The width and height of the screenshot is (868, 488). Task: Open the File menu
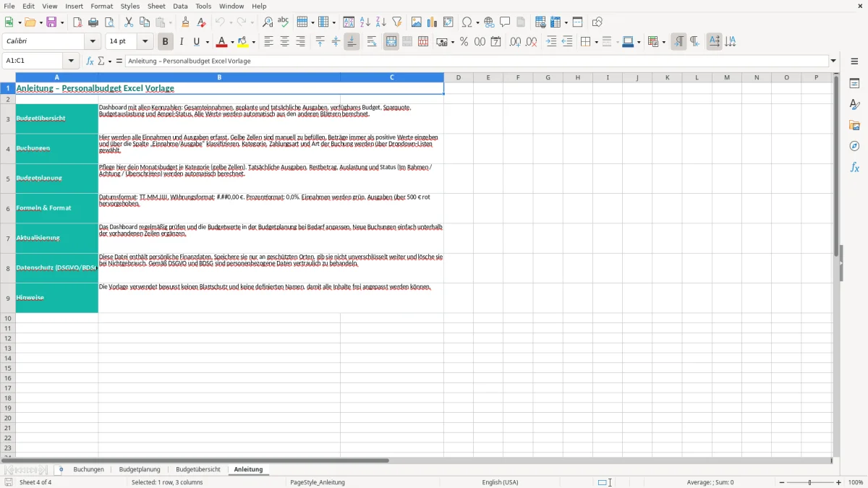click(9, 6)
